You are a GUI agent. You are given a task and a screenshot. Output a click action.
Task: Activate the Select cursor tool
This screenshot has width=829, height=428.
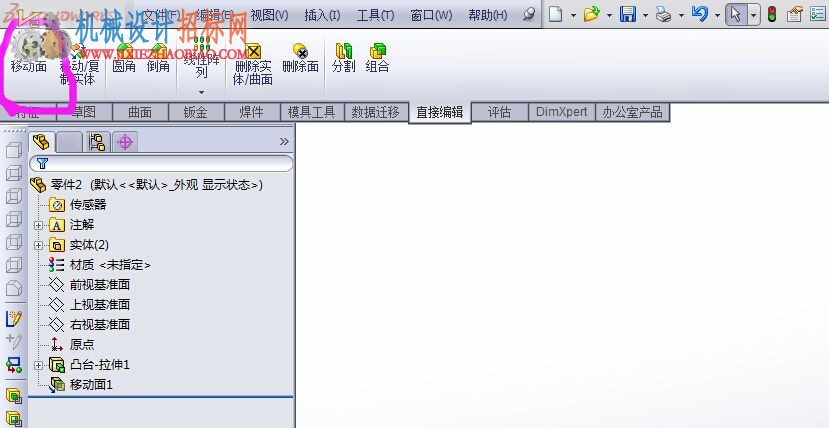736,14
